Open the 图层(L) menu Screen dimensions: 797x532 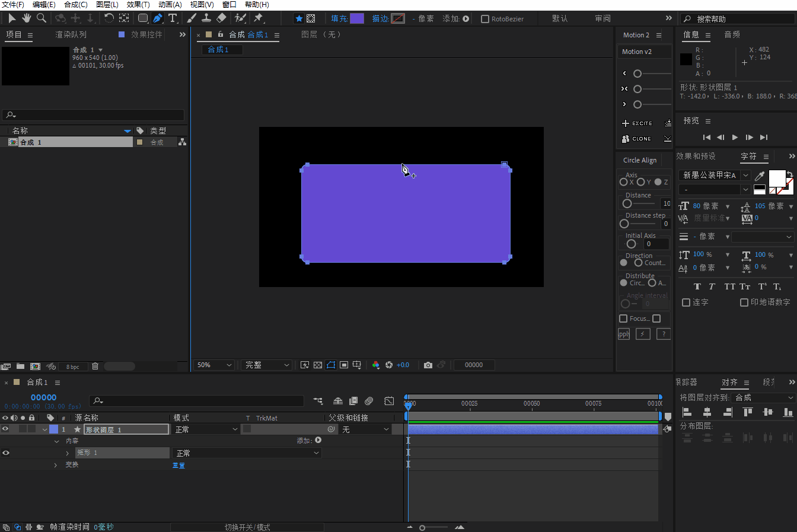pos(107,5)
